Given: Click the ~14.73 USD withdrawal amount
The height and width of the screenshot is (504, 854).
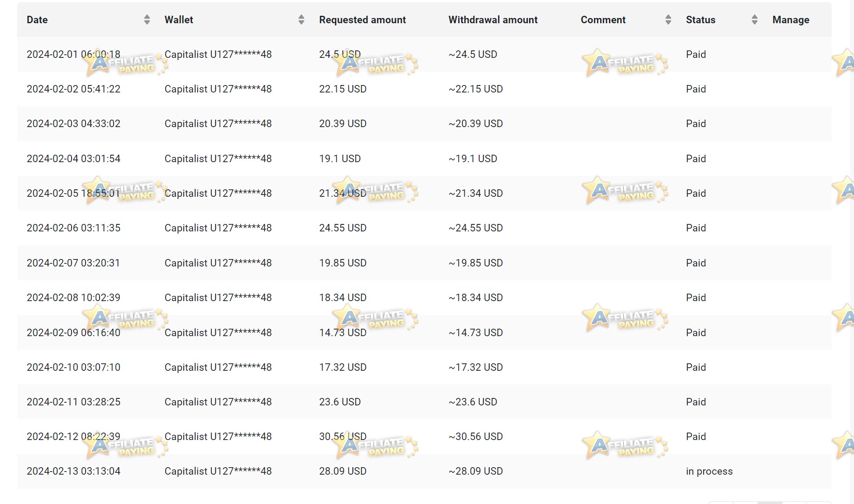Looking at the screenshot, I should [475, 333].
